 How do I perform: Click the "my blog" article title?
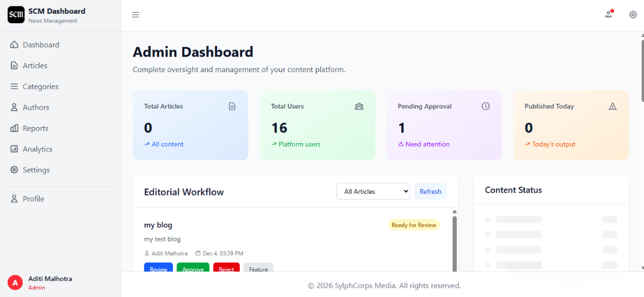pyautogui.click(x=158, y=225)
